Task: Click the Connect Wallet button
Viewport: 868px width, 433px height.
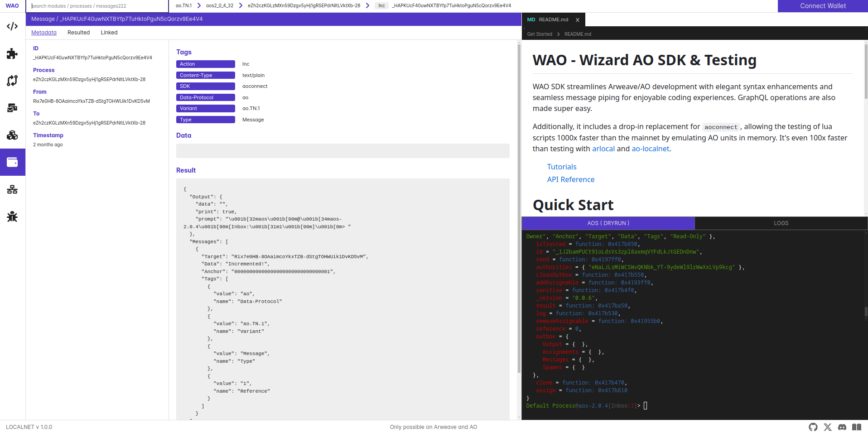Action: pos(823,6)
